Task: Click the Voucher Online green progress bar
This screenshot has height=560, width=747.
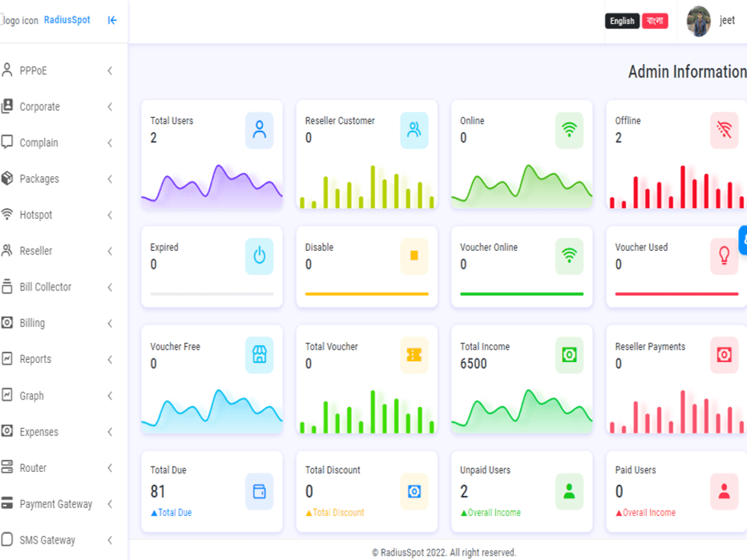Action: pos(521,293)
